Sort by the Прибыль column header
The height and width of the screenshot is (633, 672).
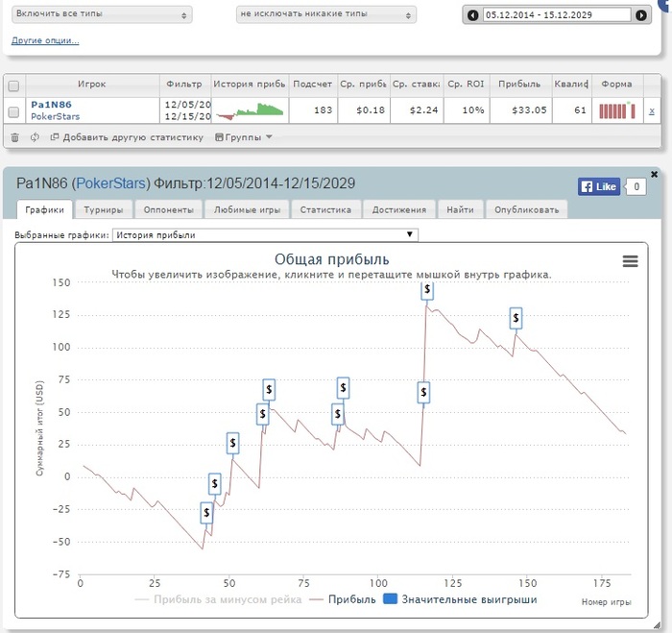coord(519,85)
